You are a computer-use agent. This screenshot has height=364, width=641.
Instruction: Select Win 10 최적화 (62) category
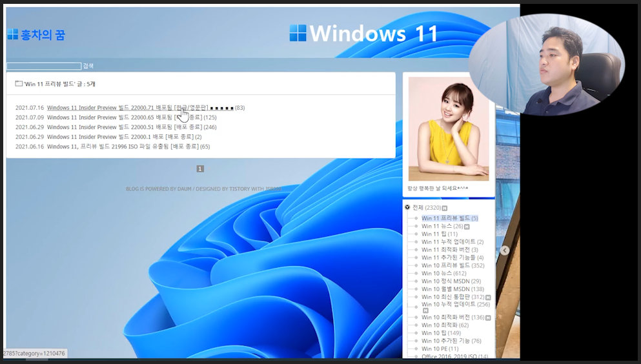(x=445, y=325)
